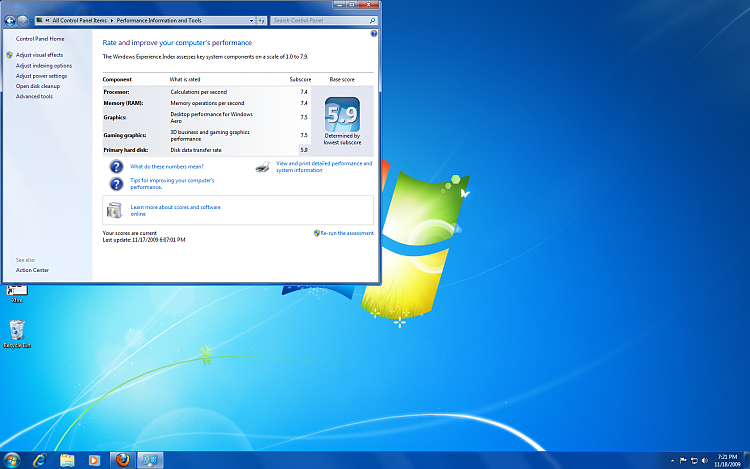Open the Start menu orb
The image size is (750, 469).
[11, 460]
